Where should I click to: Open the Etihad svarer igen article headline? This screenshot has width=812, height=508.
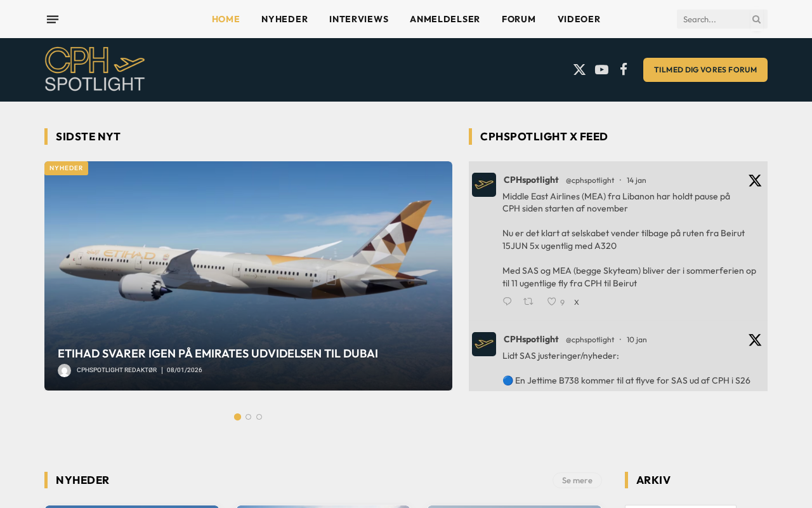coord(218,354)
